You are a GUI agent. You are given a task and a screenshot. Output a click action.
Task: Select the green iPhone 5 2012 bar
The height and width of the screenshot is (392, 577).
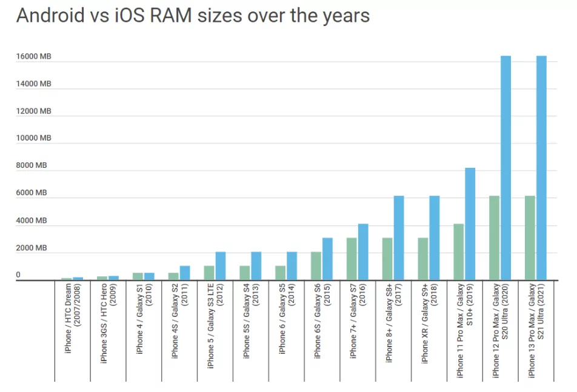(208, 273)
